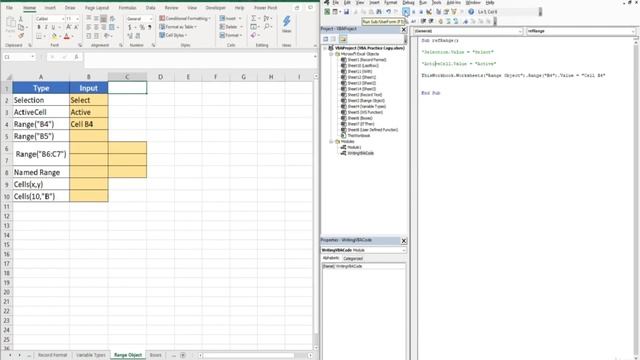The height and width of the screenshot is (360, 640).
Task: Open the General number format dropdown
Action: click(151, 19)
